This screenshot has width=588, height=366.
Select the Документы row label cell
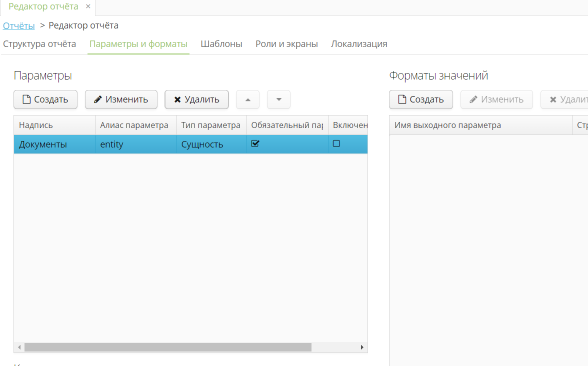43,144
